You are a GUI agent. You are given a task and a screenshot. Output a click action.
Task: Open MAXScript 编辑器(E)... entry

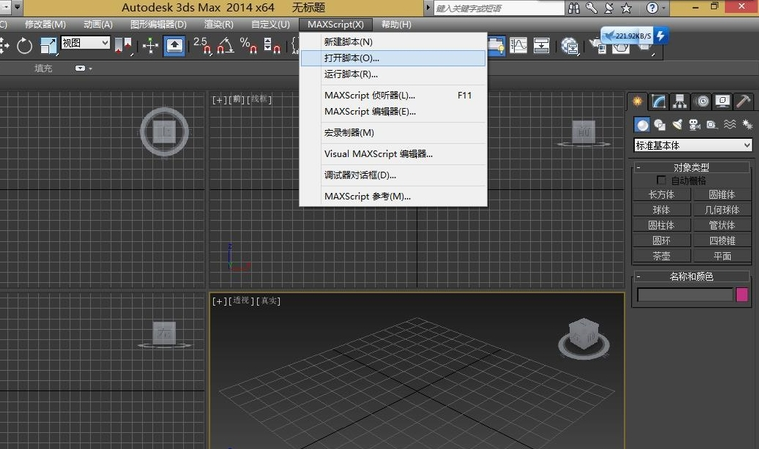pyautogui.click(x=393, y=111)
